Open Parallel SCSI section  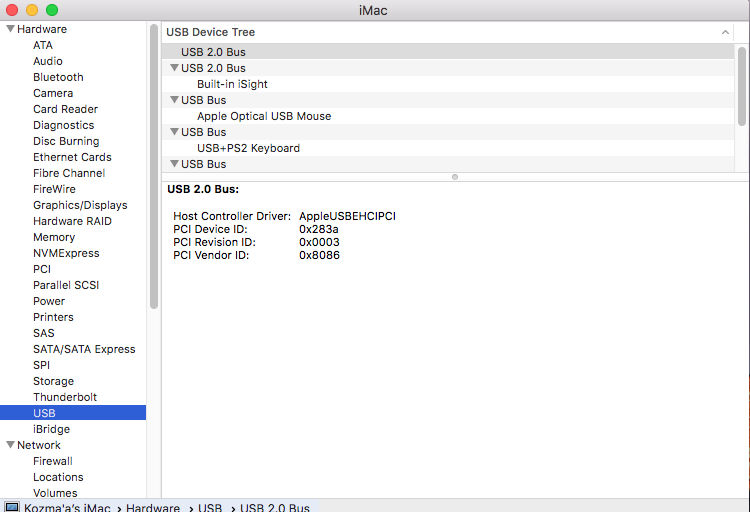coord(66,285)
